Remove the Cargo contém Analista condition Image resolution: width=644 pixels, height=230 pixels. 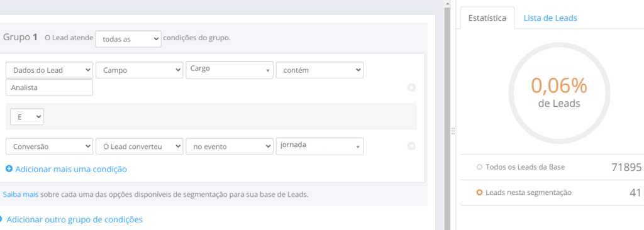click(411, 87)
